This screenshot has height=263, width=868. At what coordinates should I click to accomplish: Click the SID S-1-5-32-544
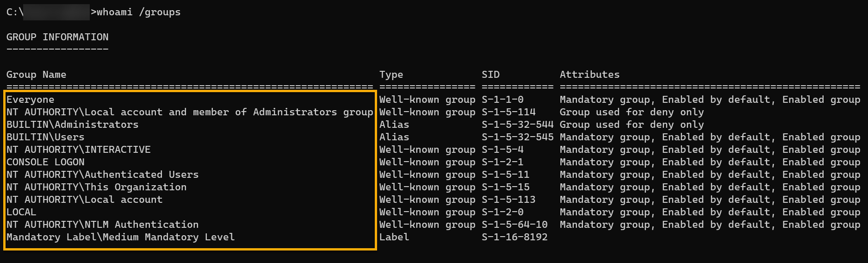pyautogui.click(x=517, y=125)
